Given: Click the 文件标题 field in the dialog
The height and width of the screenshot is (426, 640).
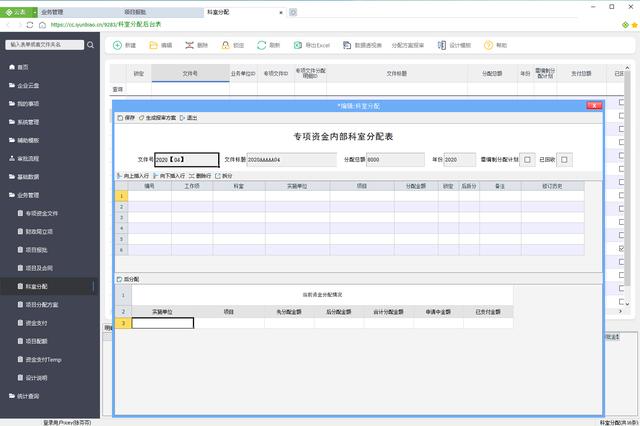Looking at the screenshot, I should 292,160.
